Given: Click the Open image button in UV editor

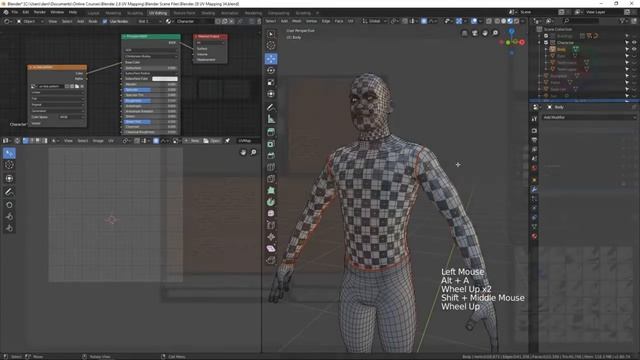Looking at the screenshot, I should pyautogui.click(x=212, y=140).
